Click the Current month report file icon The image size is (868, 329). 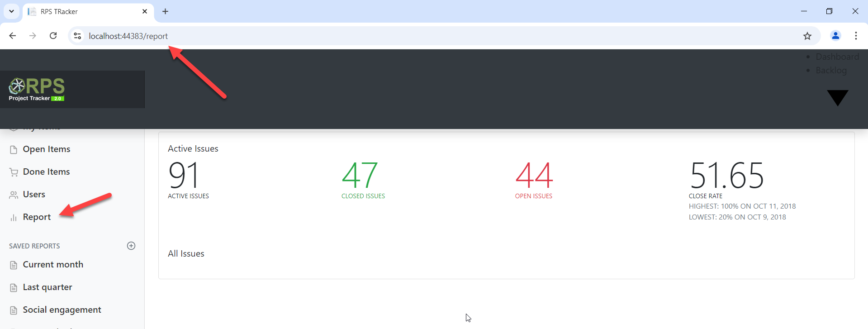14,265
